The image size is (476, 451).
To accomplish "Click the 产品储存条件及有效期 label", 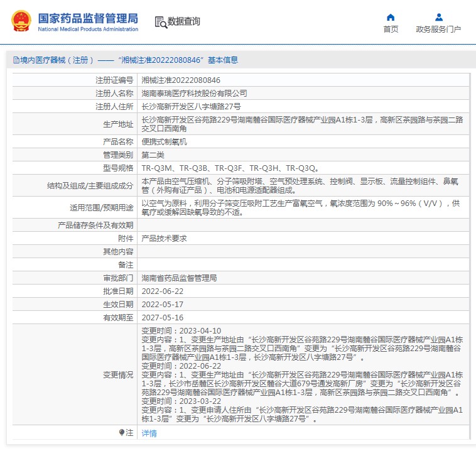I will (95, 225).
